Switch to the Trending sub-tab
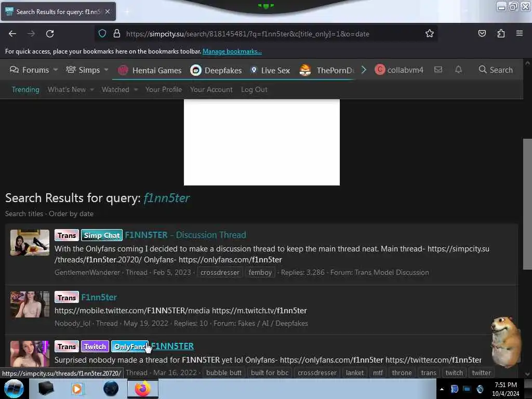 coord(25,89)
